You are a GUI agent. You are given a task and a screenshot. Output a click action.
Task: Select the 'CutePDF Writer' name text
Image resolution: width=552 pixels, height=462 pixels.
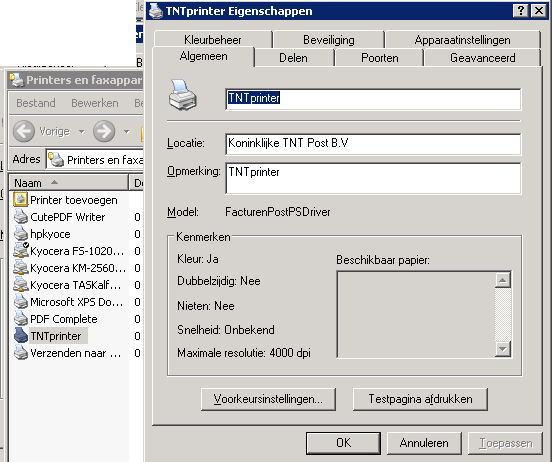(68, 217)
